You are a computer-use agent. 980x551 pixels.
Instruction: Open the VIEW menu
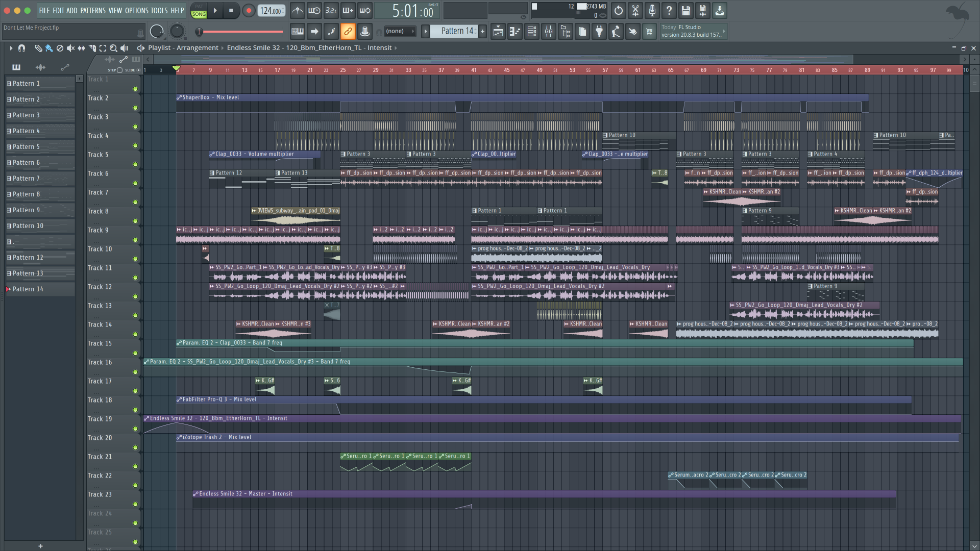click(115, 10)
